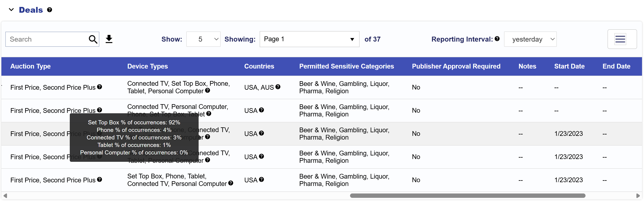Collapse the Deals section chevron
644x201 pixels.
point(11,10)
